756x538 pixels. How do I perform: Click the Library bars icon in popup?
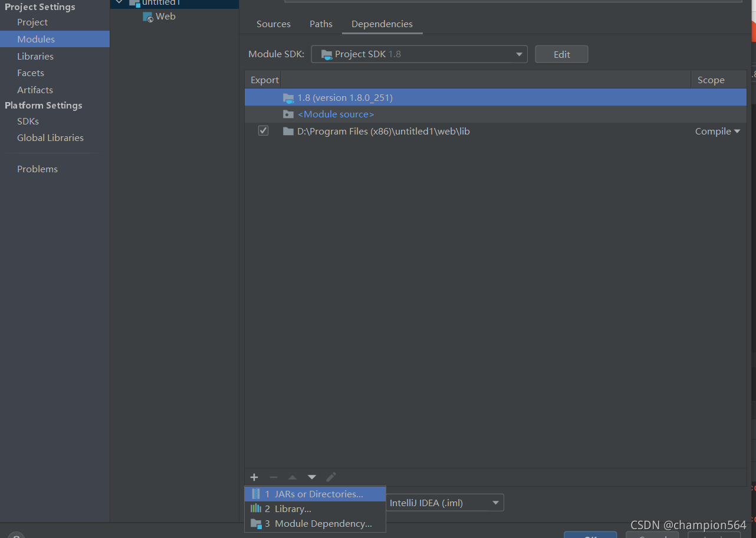click(x=255, y=509)
